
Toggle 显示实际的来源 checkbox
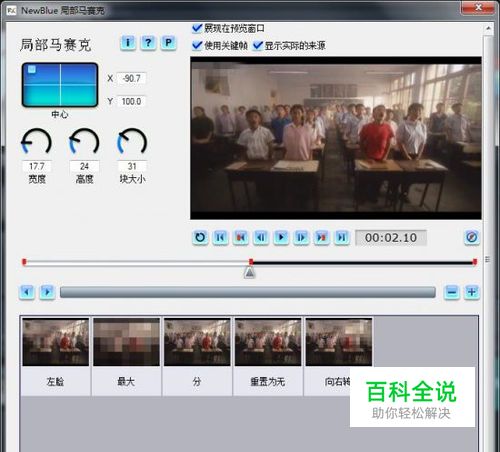pyautogui.click(x=258, y=45)
